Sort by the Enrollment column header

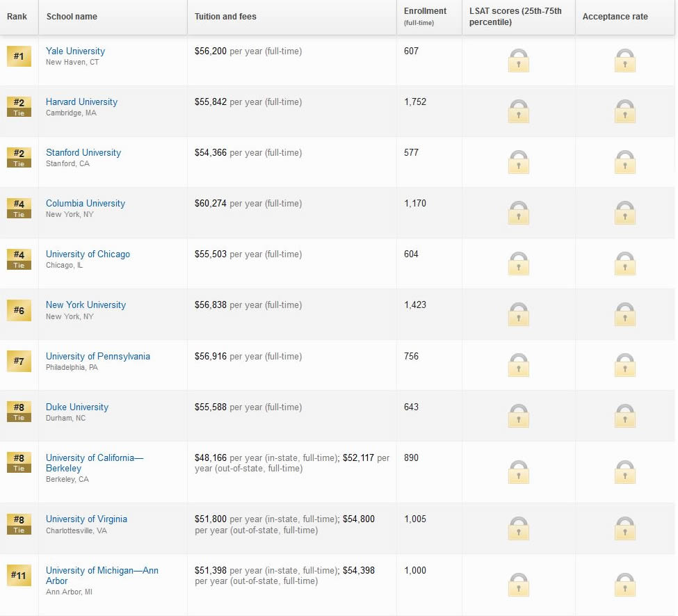pos(425,12)
